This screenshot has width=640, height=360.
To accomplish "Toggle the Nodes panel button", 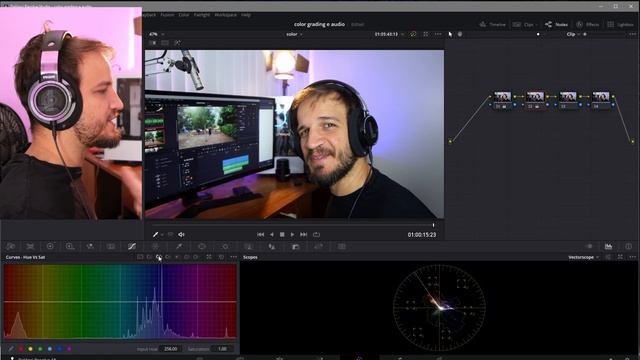I will click(x=556, y=24).
